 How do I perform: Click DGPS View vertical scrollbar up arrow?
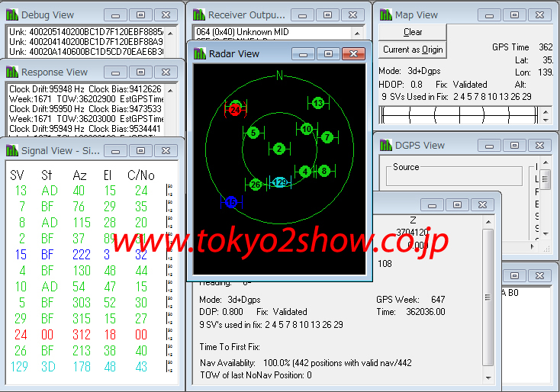(x=546, y=162)
